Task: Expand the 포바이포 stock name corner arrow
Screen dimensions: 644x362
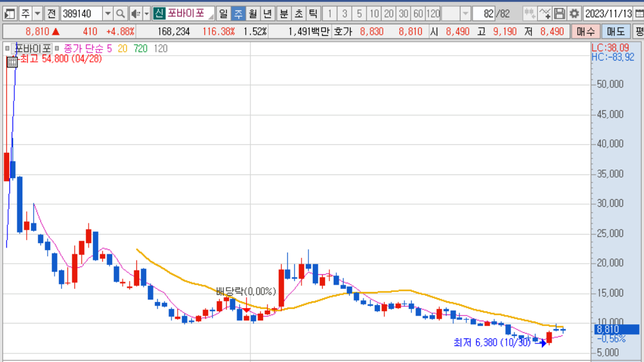Action: click(x=211, y=17)
